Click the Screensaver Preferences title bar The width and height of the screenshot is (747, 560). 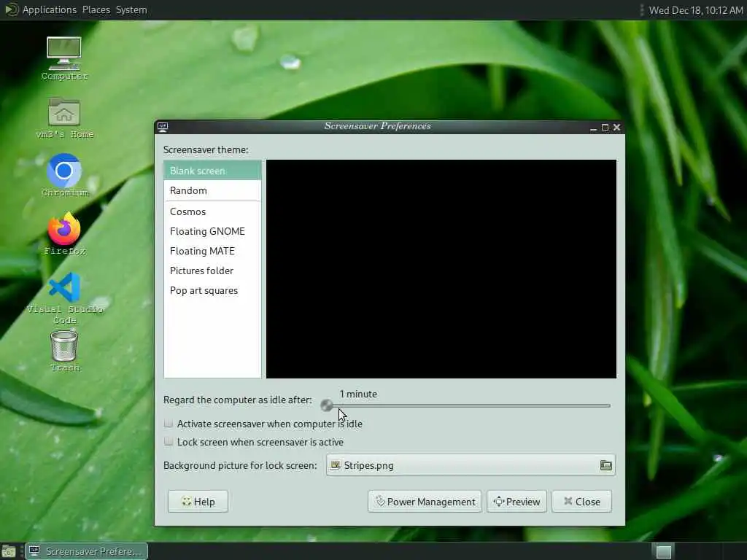(x=378, y=127)
